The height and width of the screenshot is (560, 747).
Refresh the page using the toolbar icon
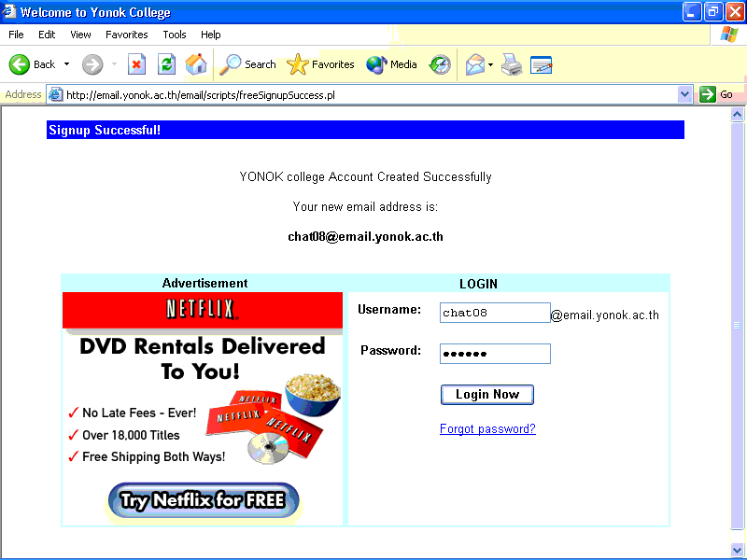pyautogui.click(x=166, y=64)
